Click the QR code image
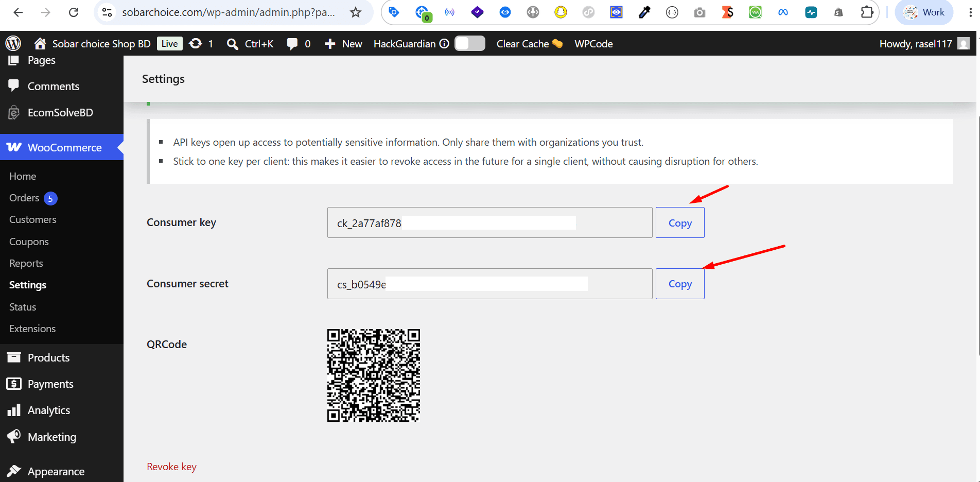This screenshot has height=482, width=980. click(374, 375)
